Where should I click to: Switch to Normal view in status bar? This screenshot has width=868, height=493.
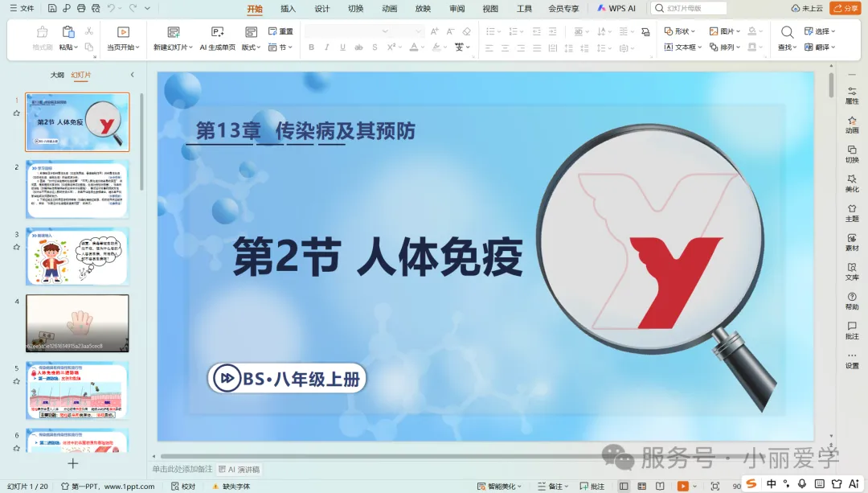pyautogui.click(x=624, y=486)
